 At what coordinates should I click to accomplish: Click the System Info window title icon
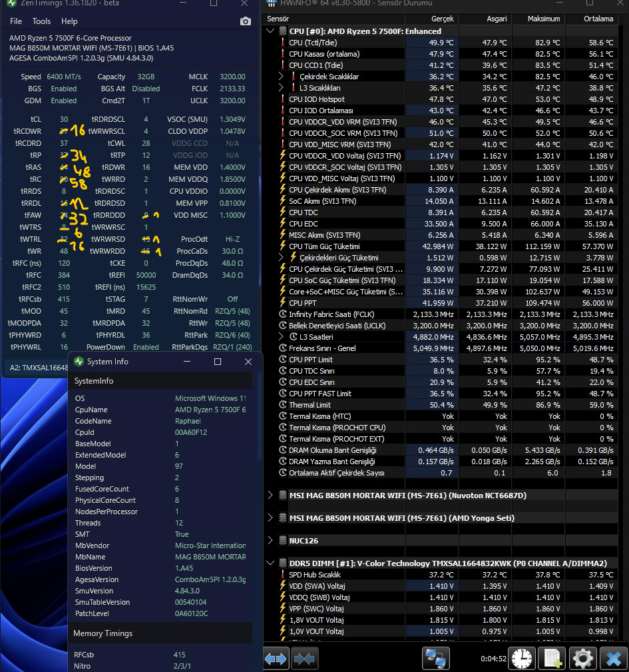(79, 361)
